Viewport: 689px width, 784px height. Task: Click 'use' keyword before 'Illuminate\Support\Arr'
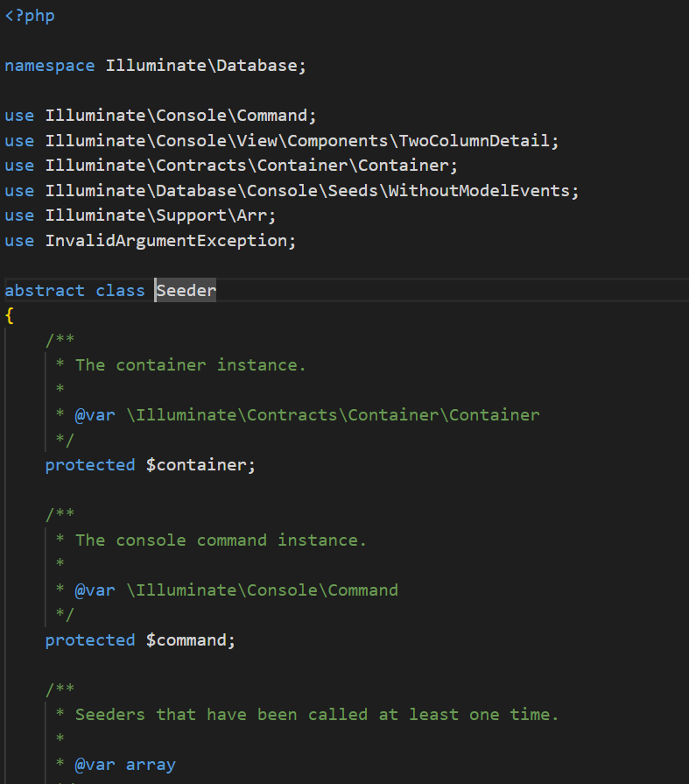(19, 215)
